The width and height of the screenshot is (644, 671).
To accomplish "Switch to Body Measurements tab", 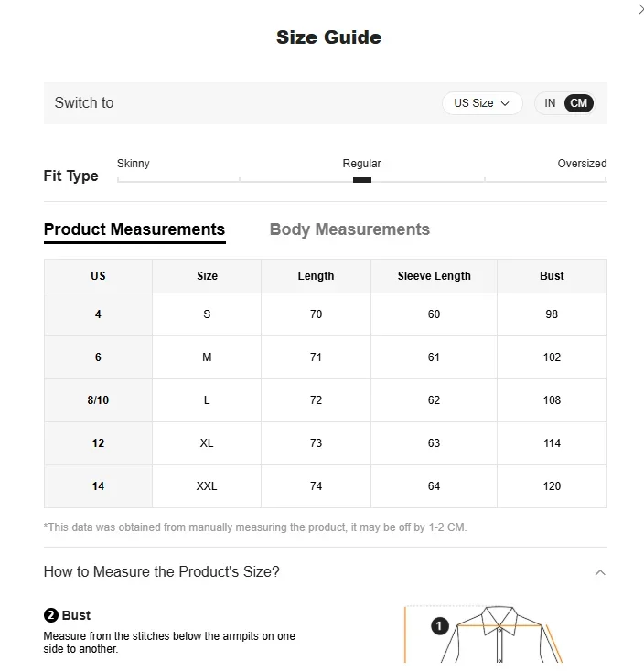I will click(349, 229).
